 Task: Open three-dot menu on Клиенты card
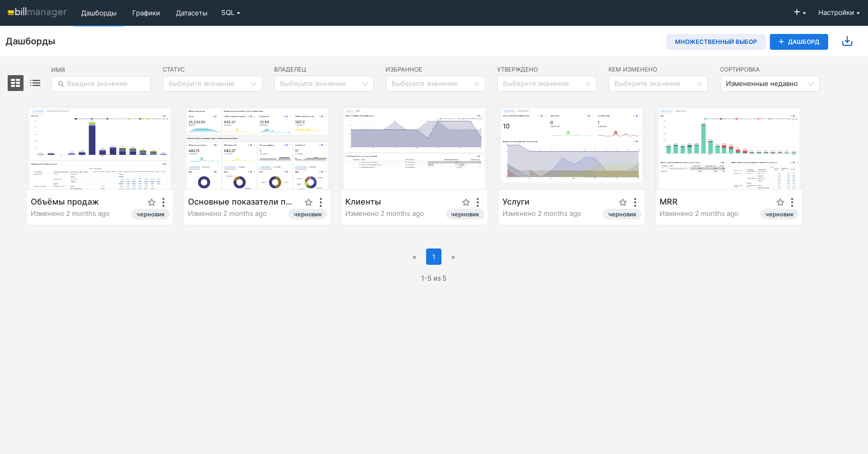click(x=478, y=202)
